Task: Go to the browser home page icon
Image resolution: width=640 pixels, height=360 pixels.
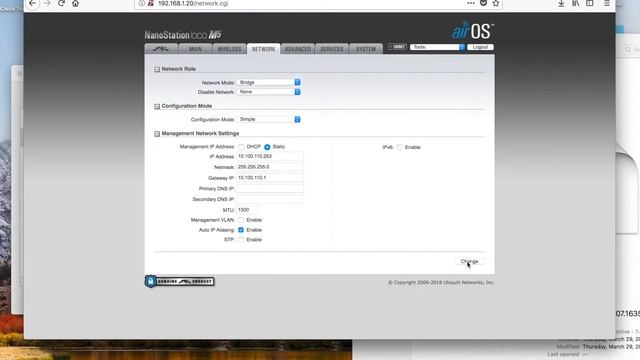Action: tap(76, 3)
